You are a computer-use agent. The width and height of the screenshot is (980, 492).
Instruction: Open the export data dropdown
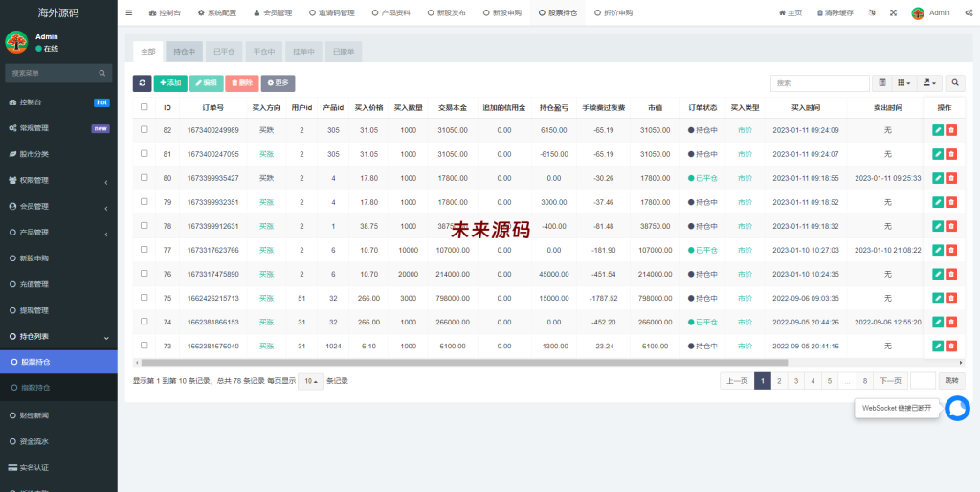point(929,82)
